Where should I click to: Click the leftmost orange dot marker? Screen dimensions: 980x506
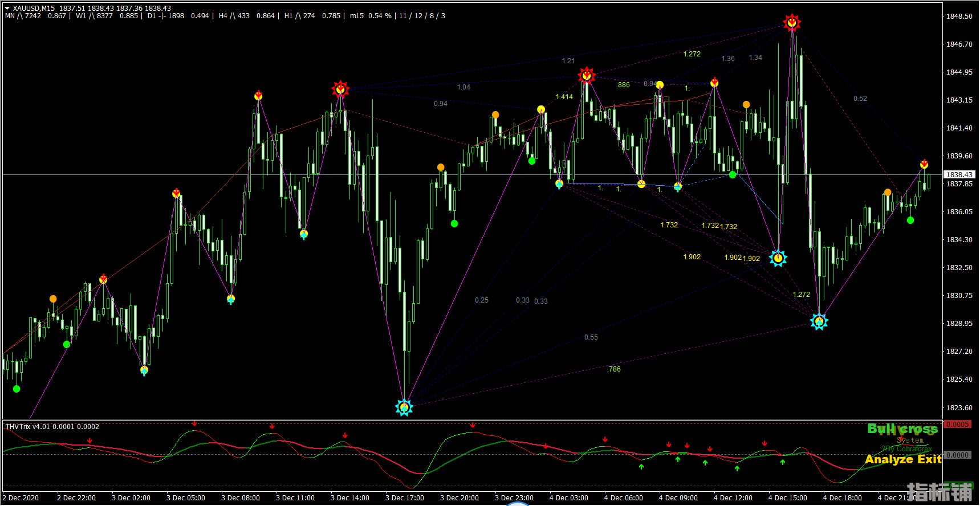pyautogui.click(x=53, y=299)
